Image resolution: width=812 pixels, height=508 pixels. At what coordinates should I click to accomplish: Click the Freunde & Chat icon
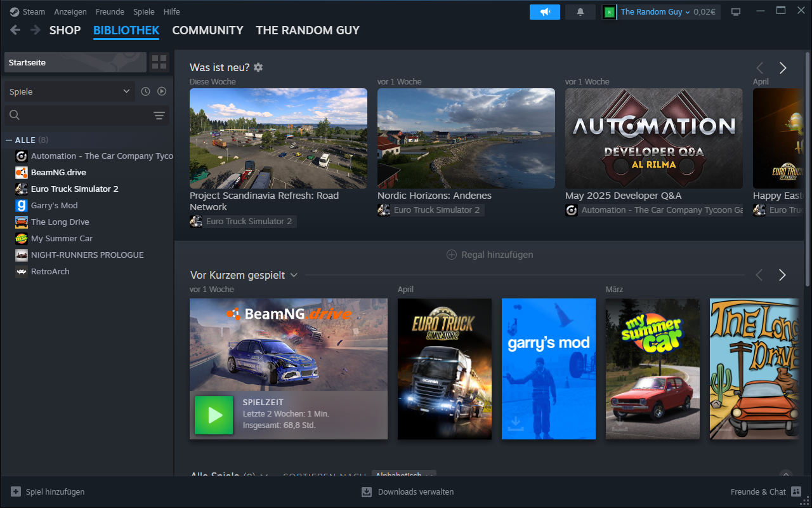pyautogui.click(x=796, y=491)
